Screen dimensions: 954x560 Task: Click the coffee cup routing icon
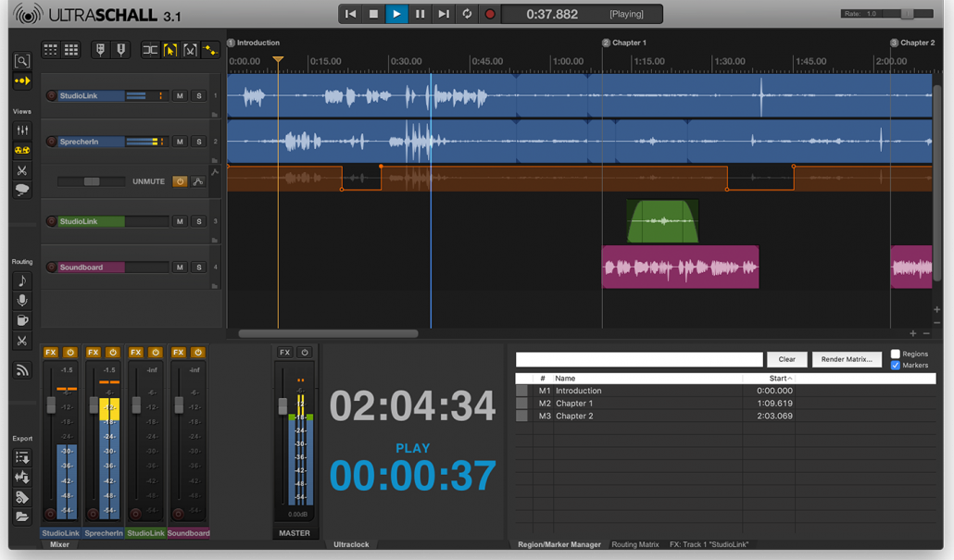tap(22, 321)
